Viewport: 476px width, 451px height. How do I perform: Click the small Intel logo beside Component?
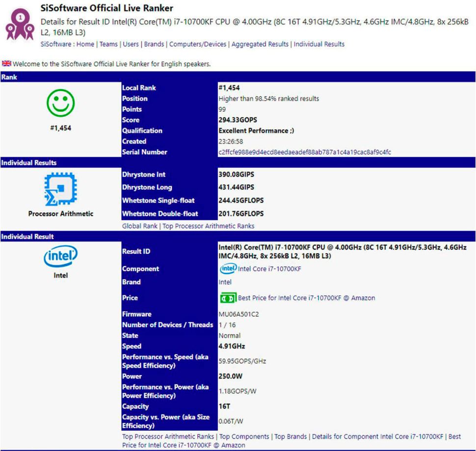[x=228, y=269]
